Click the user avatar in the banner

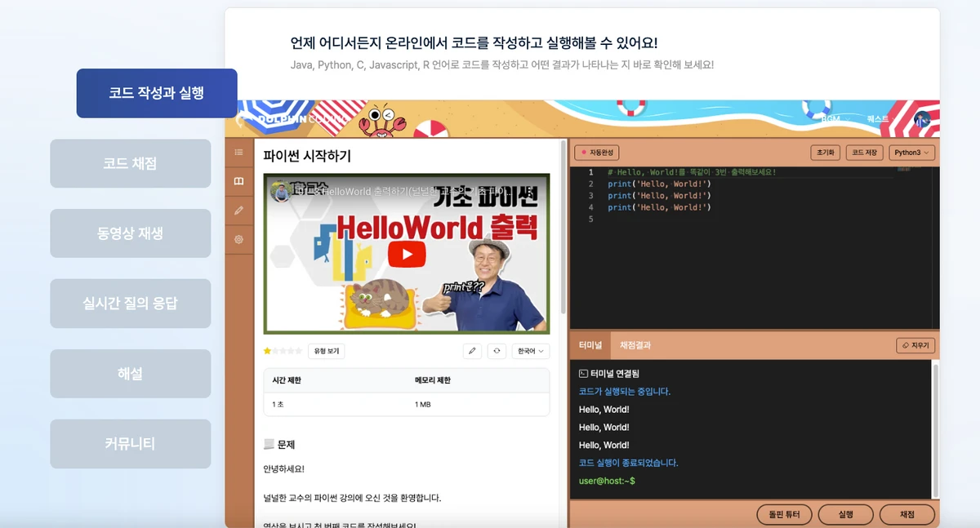click(923, 119)
